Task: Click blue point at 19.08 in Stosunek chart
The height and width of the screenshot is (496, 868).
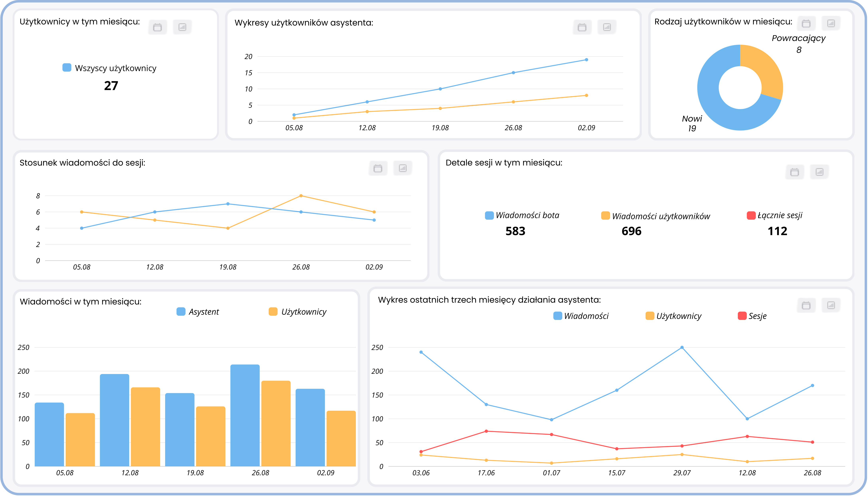Action: point(228,204)
